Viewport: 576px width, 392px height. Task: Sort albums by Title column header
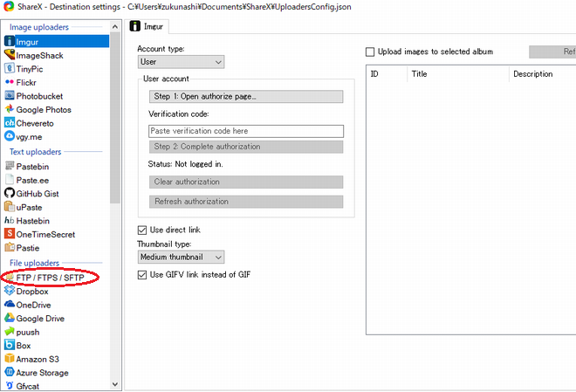[x=458, y=74]
